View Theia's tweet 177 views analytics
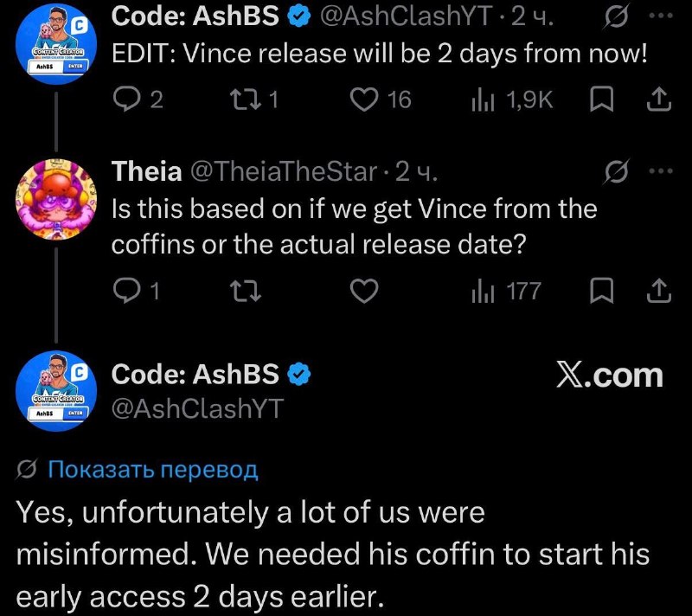The image size is (692, 616). tap(507, 292)
